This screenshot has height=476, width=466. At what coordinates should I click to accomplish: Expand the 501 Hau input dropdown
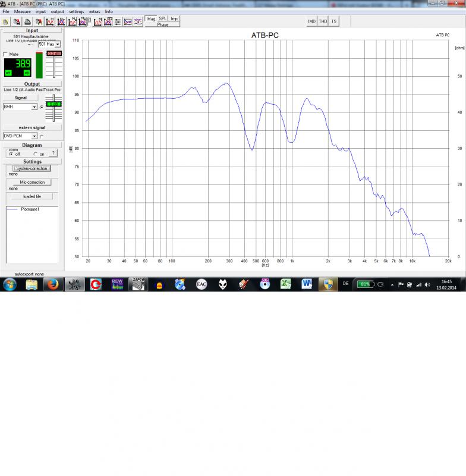coord(58,44)
